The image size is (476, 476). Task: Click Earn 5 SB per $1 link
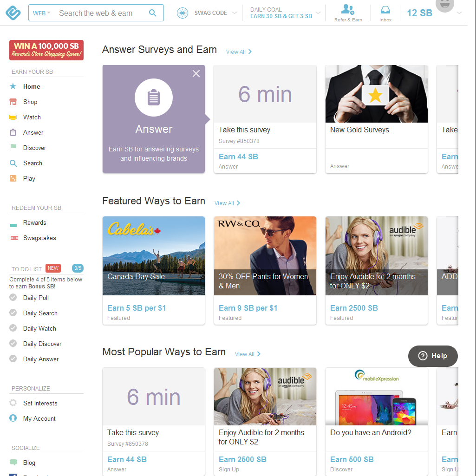[x=137, y=308]
